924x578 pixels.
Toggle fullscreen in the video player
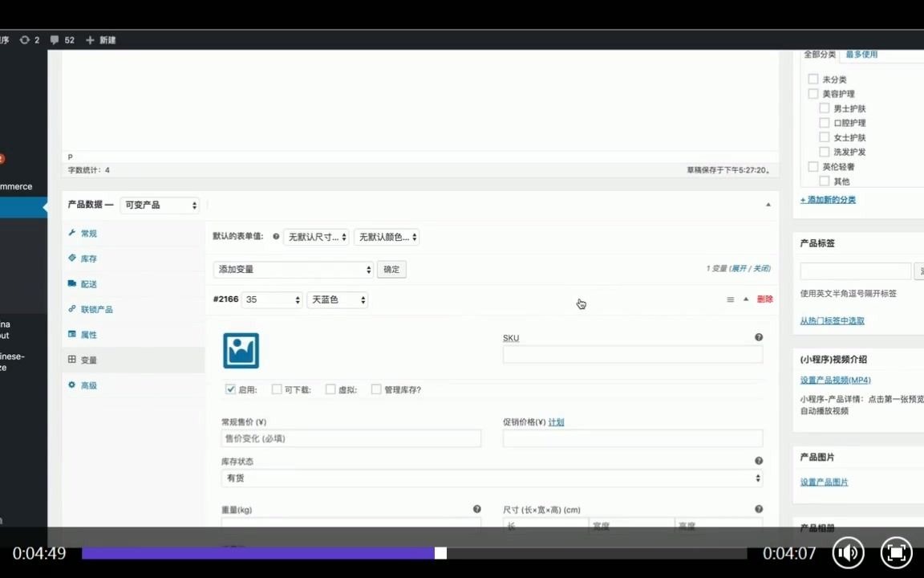click(x=896, y=552)
